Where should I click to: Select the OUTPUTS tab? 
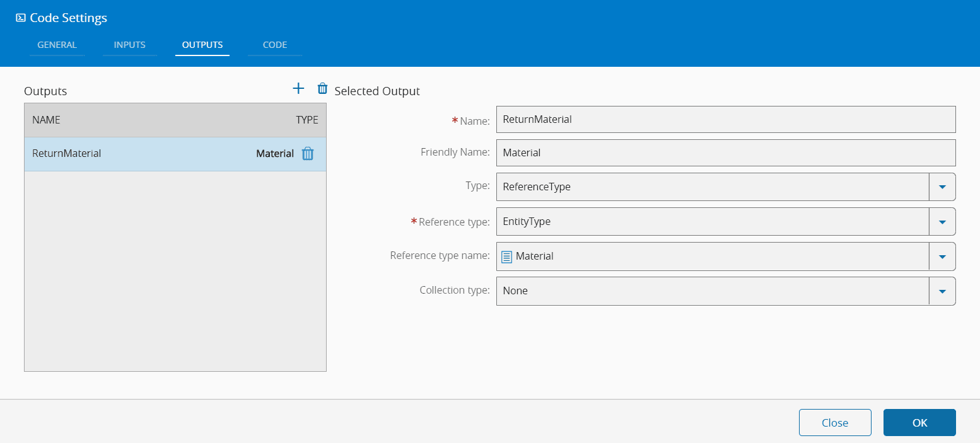pos(202,45)
